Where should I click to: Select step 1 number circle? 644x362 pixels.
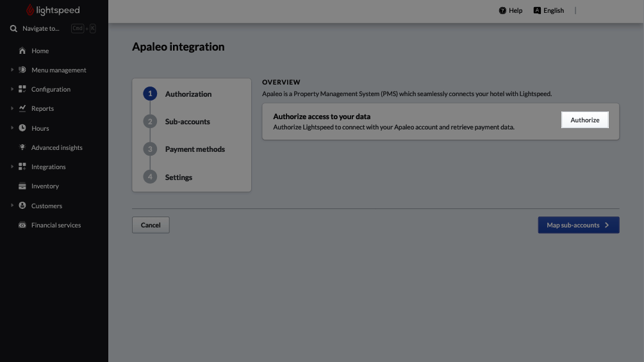tap(150, 94)
